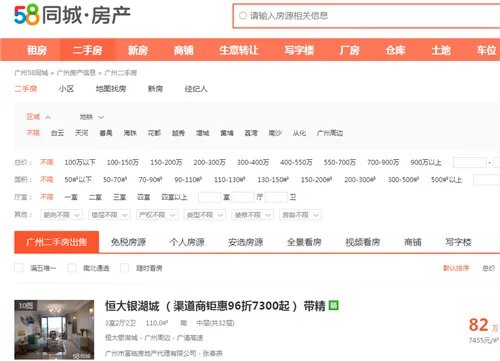
Task: Filter by 广州周边 area
Action: [330, 133]
